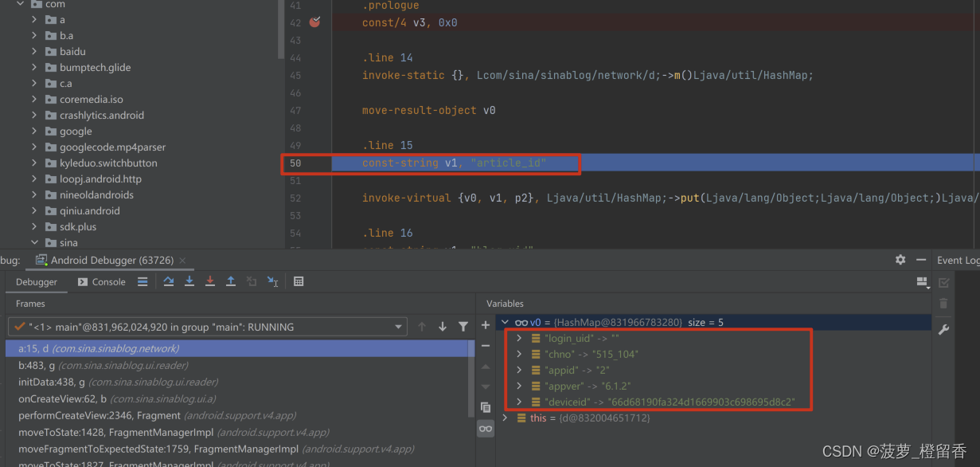Image resolution: width=980 pixels, height=467 pixels.
Task: Click the Event Log wrench settings icon
Action: click(x=944, y=329)
